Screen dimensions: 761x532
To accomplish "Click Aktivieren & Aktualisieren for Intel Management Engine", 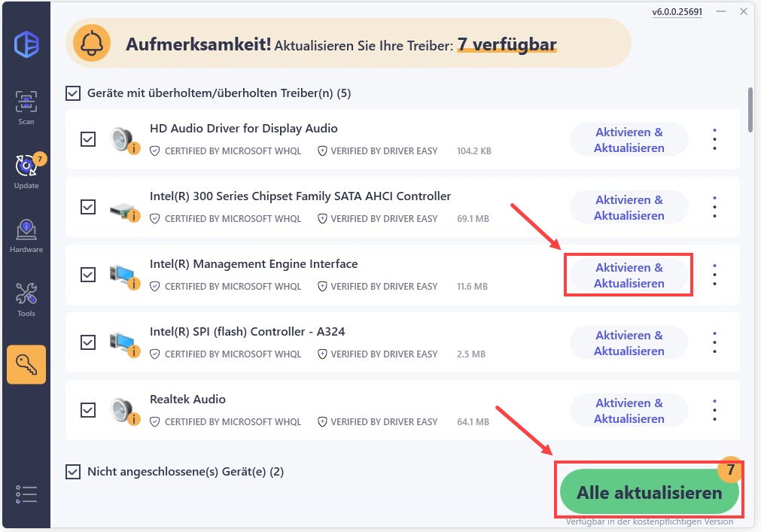I will pyautogui.click(x=628, y=275).
